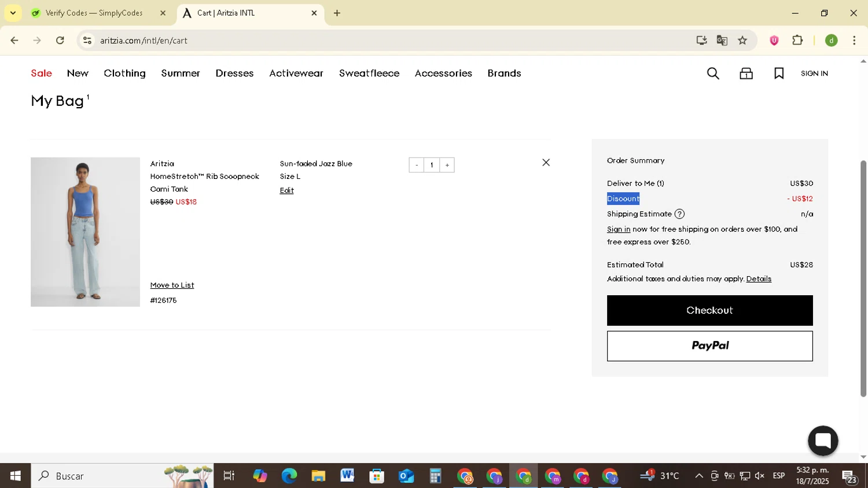
Task: Open the Sweatfleece menu
Action: point(369,74)
